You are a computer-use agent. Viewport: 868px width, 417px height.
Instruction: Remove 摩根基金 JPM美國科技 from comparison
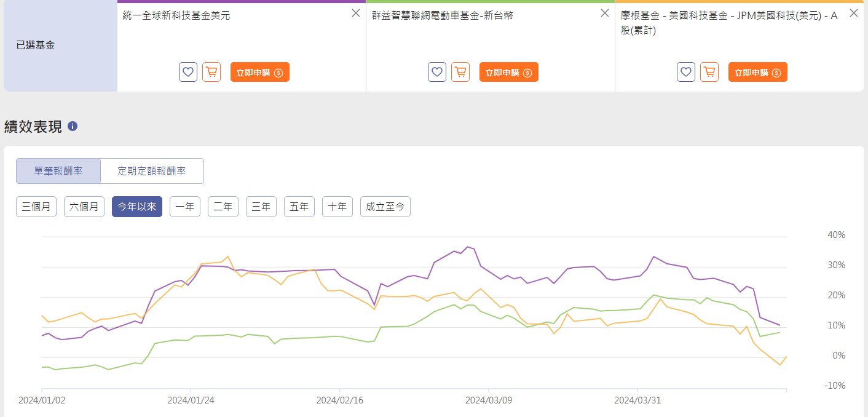854,13
